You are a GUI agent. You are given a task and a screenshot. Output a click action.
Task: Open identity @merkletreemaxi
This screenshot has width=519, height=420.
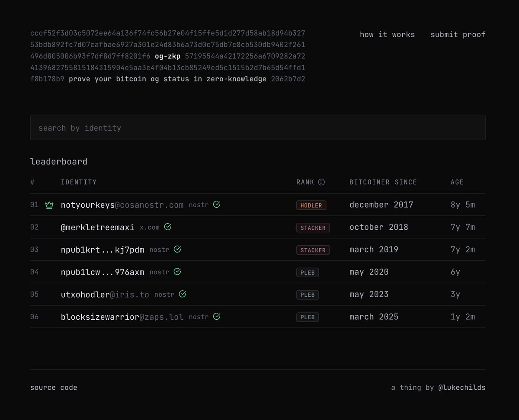[x=98, y=227]
